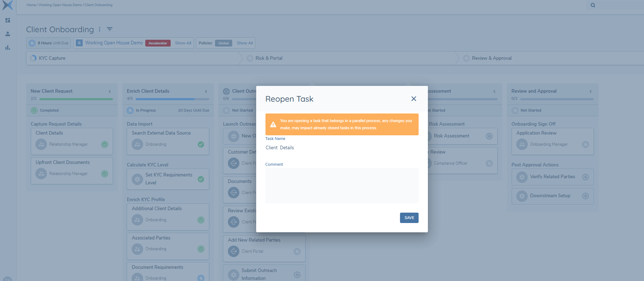Collapse the Risk Assessment column chevron
Image resolution: width=644 pixels, height=281 pixels.
click(494, 91)
